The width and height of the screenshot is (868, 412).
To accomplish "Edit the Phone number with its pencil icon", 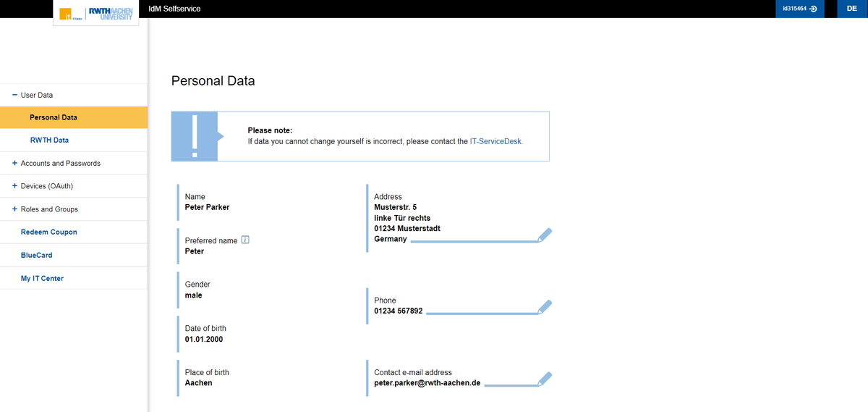I will point(545,307).
